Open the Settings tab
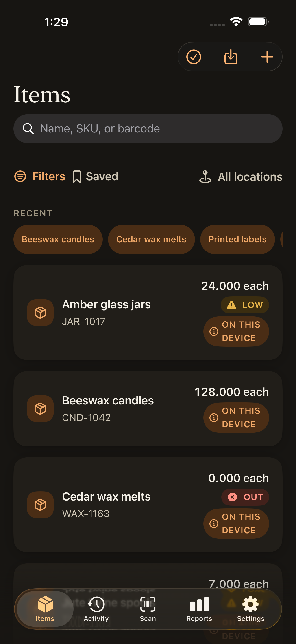 point(250,609)
